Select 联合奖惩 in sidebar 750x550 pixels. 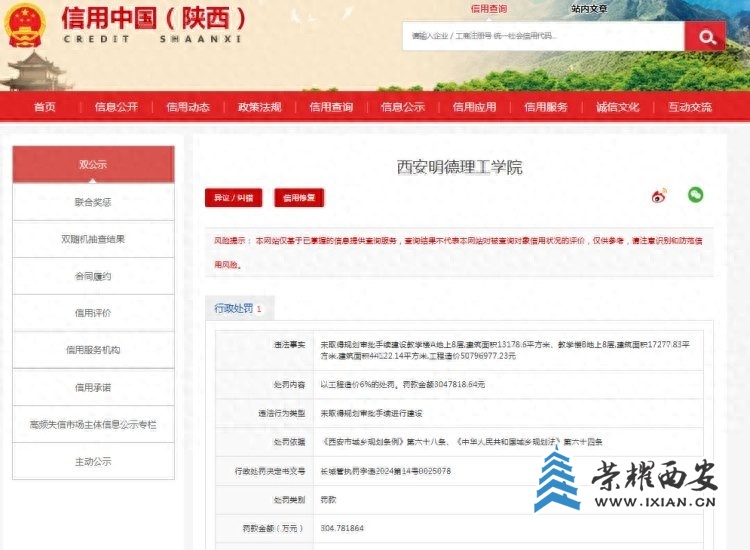(93, 202)
